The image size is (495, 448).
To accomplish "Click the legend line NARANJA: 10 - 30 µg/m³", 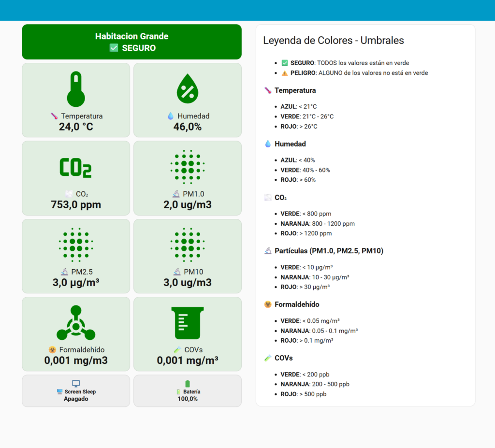I will pyautogui.click(x=315, y=277).
